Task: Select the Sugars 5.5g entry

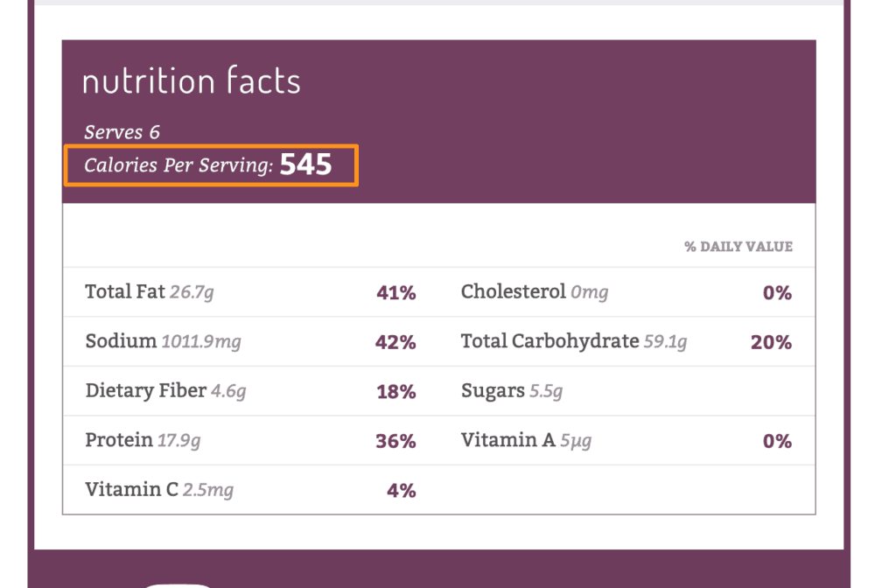Action: [512, 391]
